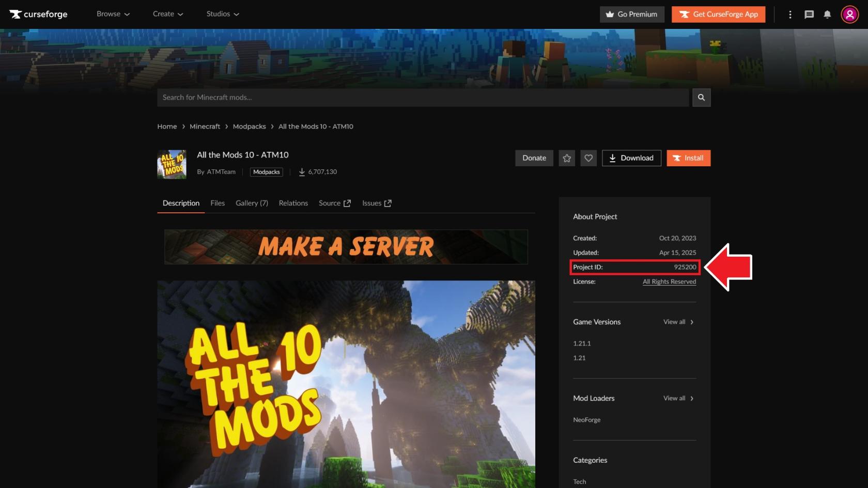
Task: Switch to the Description tab
Action: (x=181, y=203)
